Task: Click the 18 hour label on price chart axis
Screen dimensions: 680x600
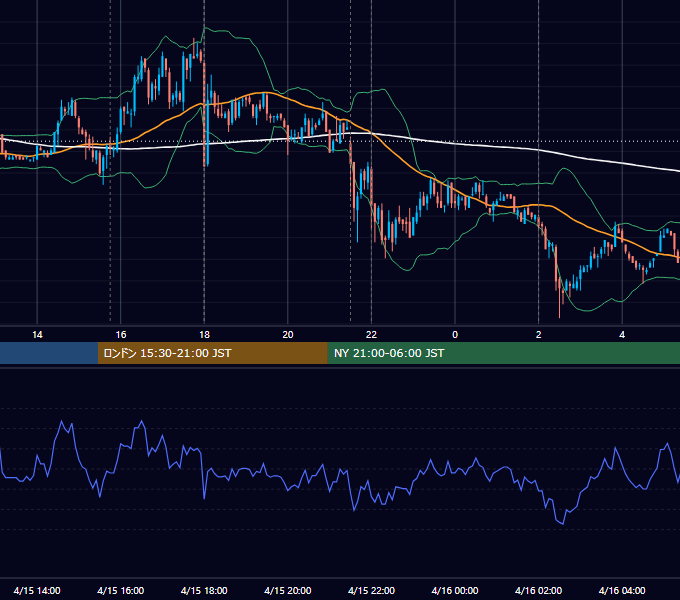Action: click(x=204, y=335)
